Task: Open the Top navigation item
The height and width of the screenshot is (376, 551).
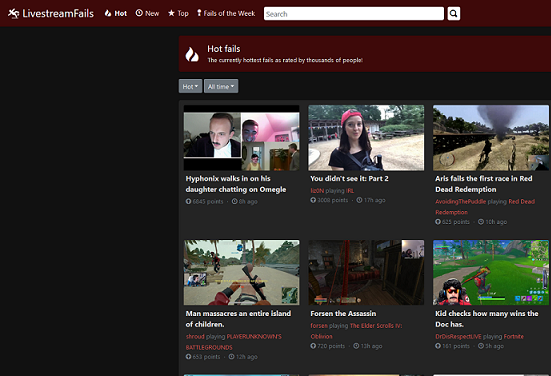Action: [x=178, y=13]
